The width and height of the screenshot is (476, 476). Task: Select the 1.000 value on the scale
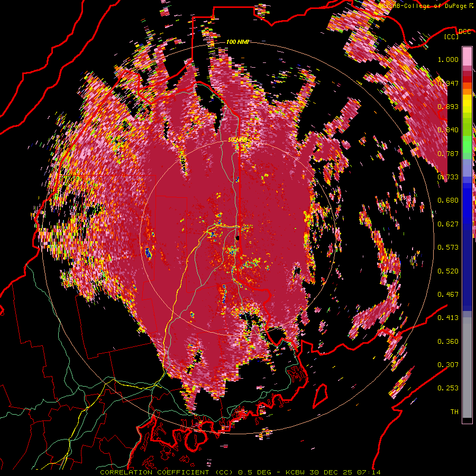pos(448,59)
